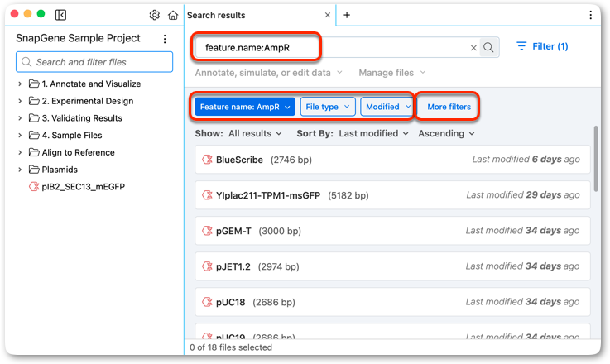The width and height of the screenshot is (610, 364).
Task: Click BlueScribe file icon
Action: click(x=207, y=160)
